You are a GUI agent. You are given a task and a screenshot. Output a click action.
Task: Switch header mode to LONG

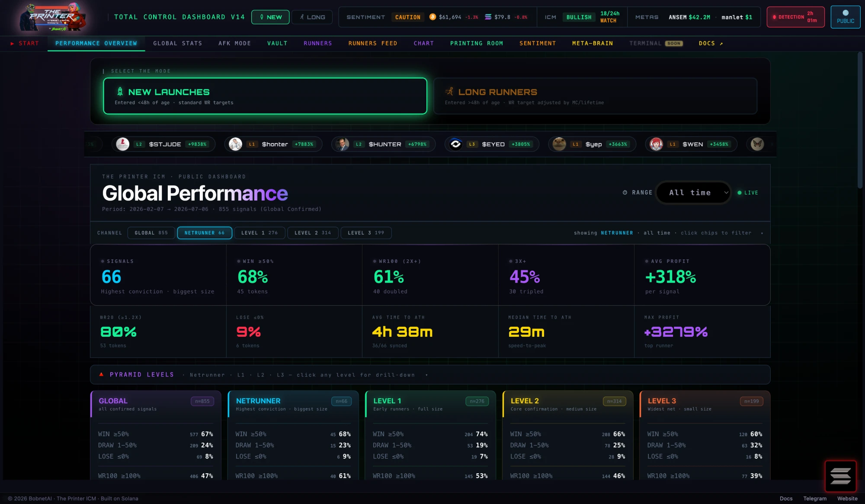click(312, 17)
